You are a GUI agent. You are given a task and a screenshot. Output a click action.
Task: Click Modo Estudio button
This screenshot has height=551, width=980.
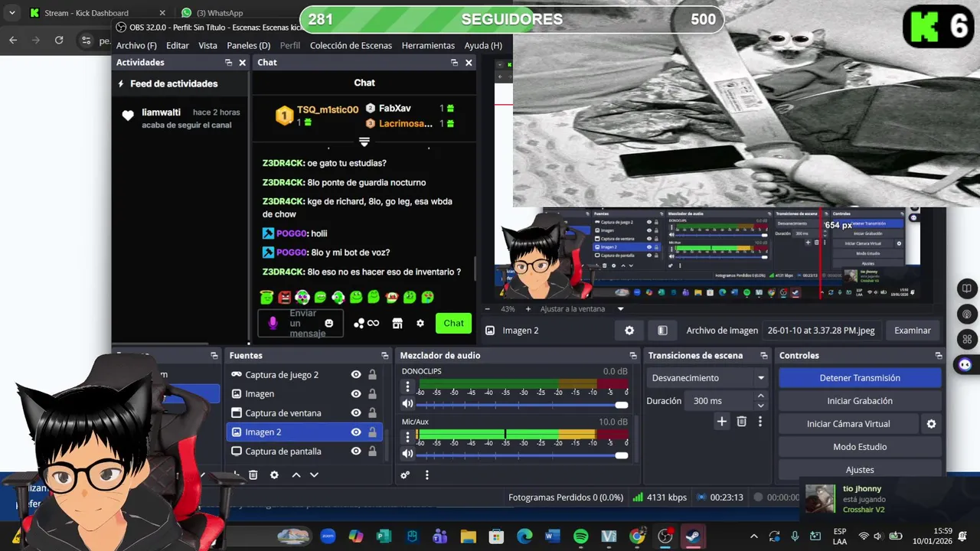(860, 447)
